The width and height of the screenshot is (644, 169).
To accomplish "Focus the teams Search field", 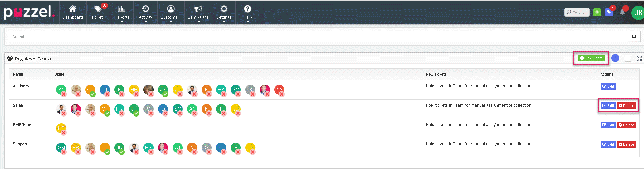I will [x=318, y=37].
